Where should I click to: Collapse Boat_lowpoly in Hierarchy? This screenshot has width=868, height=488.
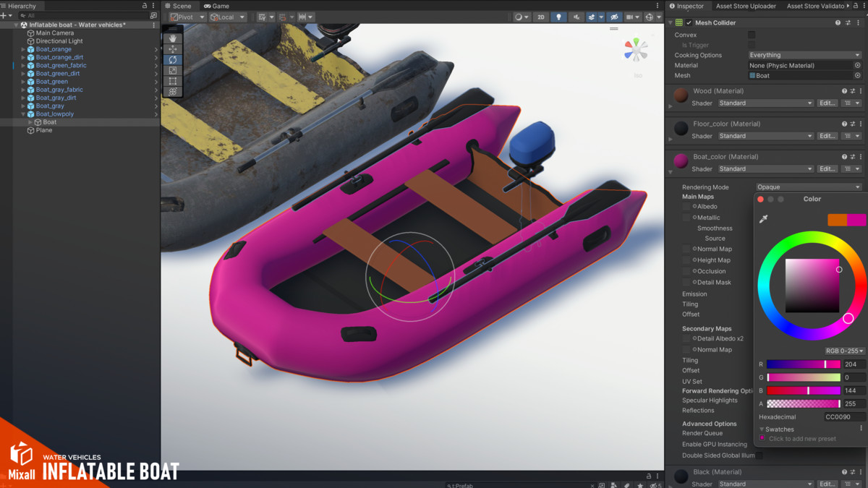pos(23,114)
